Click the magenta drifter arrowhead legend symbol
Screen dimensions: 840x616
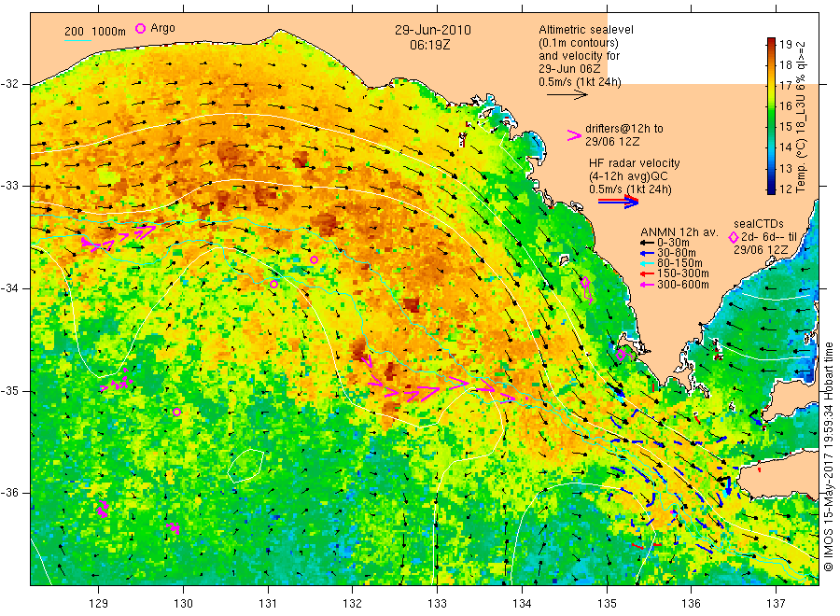(574, 135)
